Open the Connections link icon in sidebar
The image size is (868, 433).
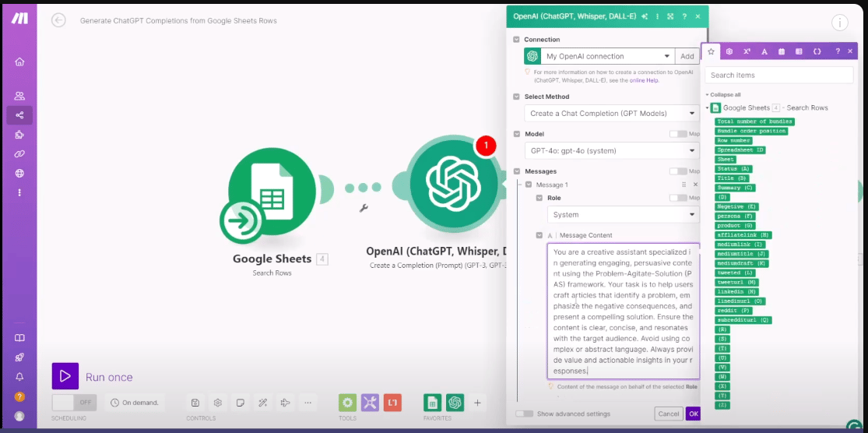tap(19, 154)
